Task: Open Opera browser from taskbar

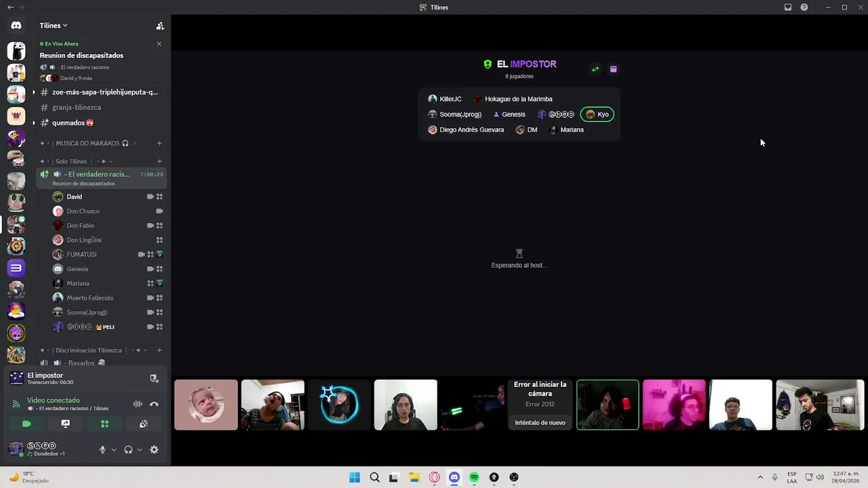Action: coord(434,477)
